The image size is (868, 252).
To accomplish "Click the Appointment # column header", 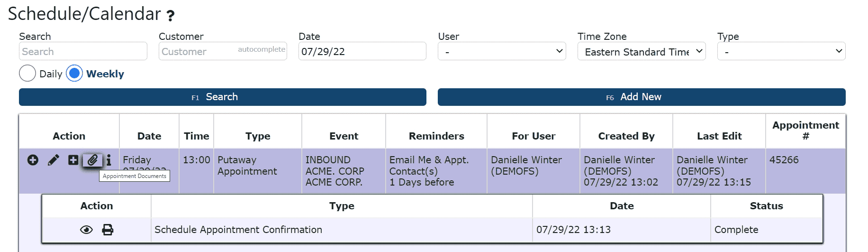I will 805,131.
